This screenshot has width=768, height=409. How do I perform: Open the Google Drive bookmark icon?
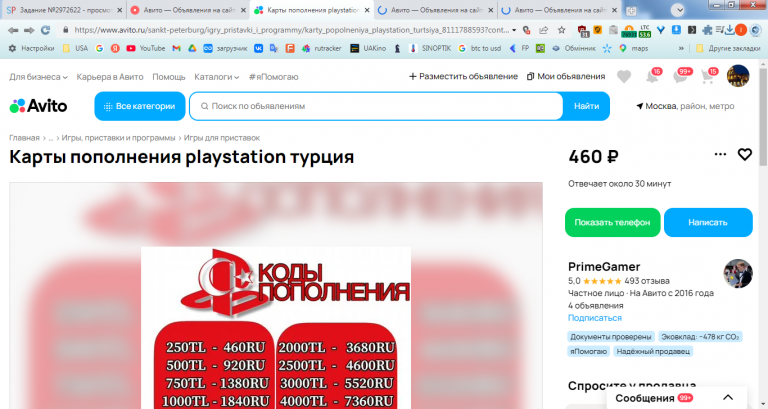192,48
